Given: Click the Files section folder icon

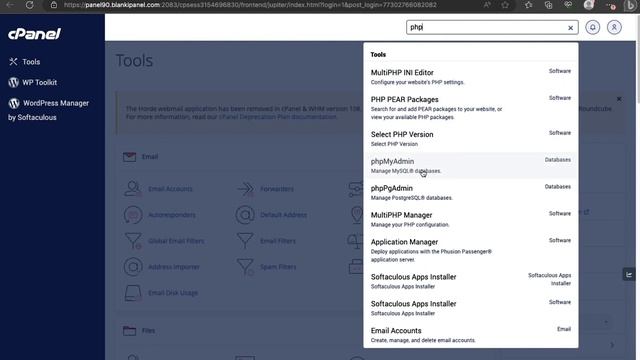Looking at the screenshot, I should coord(129,331).
